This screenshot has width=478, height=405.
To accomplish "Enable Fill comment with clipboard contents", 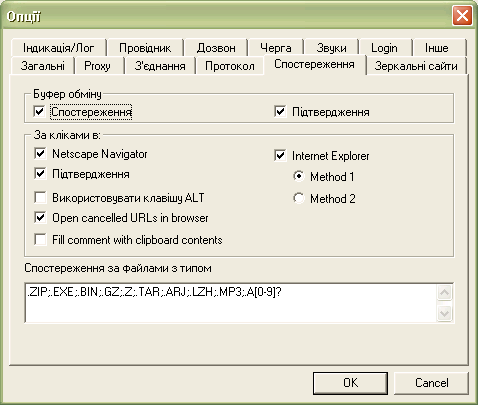I will [40, 239].
